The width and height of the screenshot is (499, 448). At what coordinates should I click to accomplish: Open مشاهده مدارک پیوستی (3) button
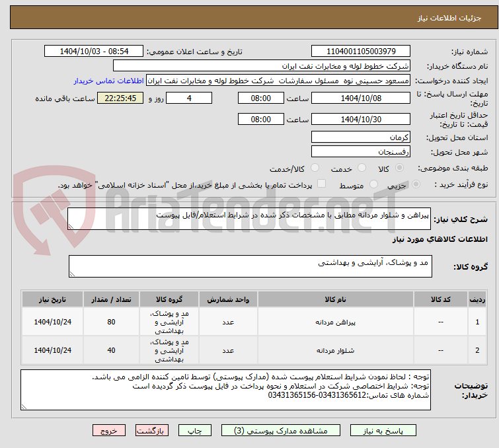click(x=281, y=431)
